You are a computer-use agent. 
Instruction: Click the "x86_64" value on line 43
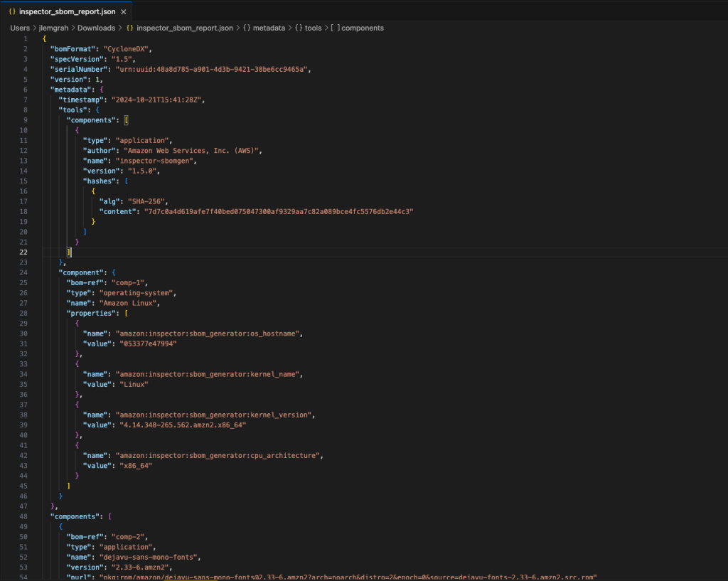tap(136, 466)
